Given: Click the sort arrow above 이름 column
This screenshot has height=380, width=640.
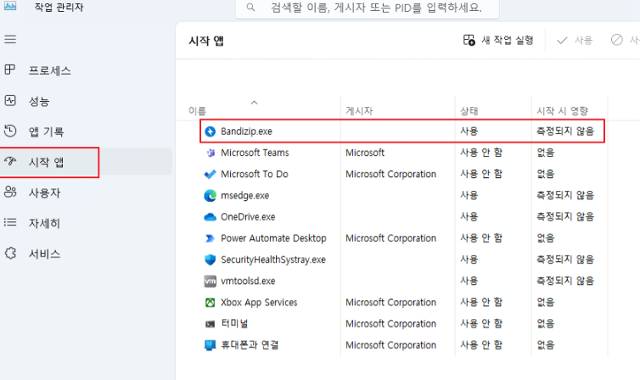Looking at the screenshot, I should 254,102.
